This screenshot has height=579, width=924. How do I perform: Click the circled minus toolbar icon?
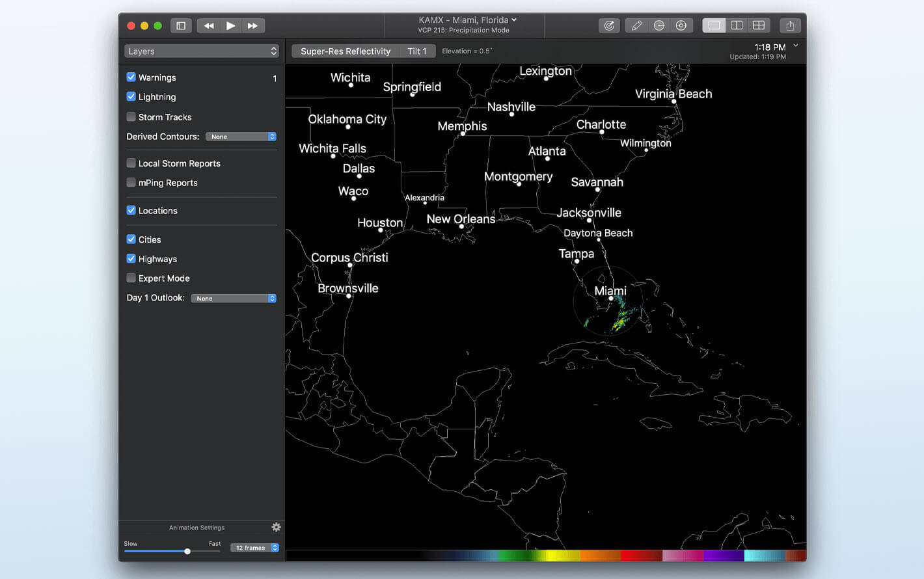[659, 25]
